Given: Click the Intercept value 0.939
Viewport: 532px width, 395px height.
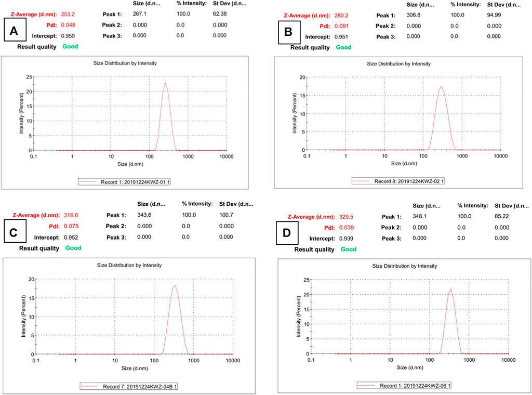Looking at the screenshot, I should coord(346,239).
